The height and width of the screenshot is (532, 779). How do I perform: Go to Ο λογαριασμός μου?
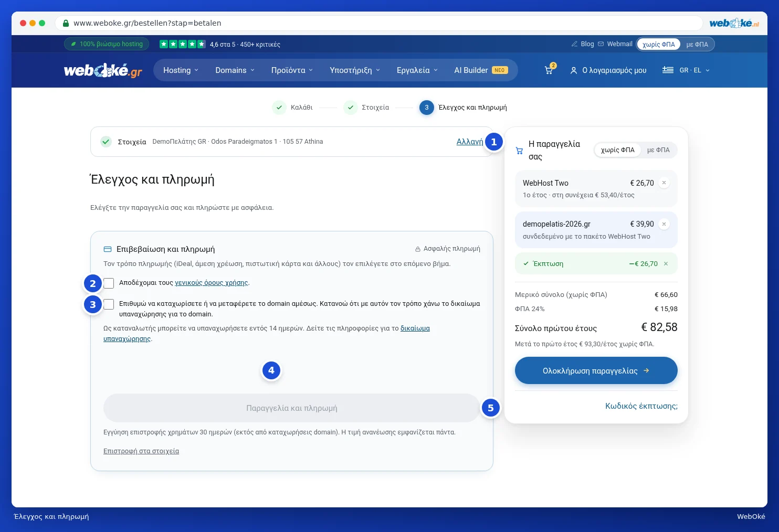pos(608,70)
